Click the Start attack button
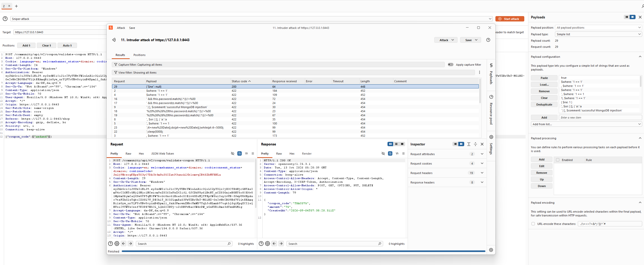 [509, 19]
